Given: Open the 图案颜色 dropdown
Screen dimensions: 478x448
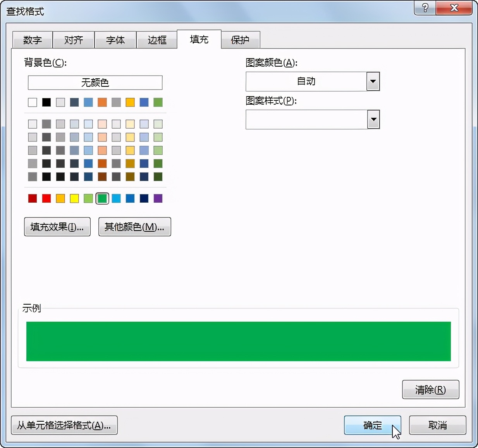Looking at the screenshot, I should 373,81.
